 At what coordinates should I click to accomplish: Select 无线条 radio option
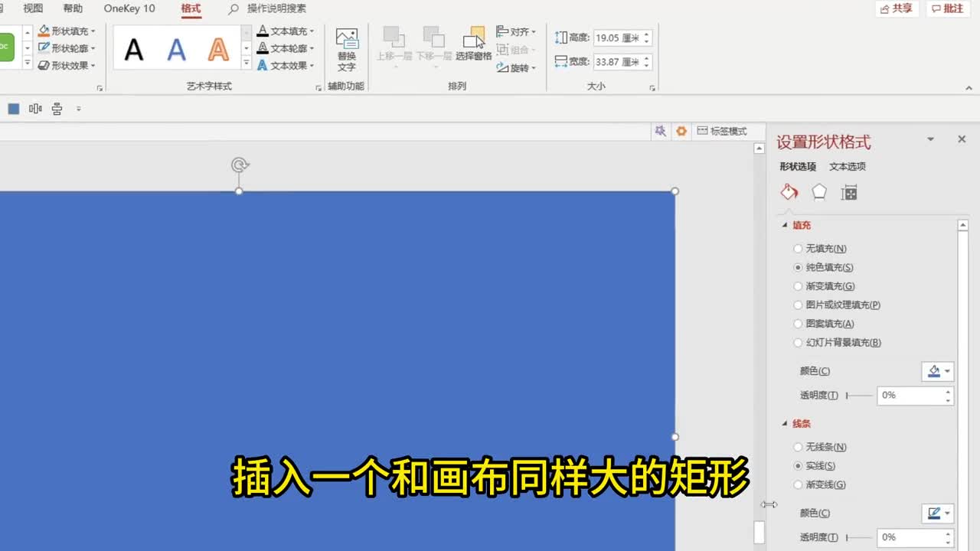click(x=799, y=447)
